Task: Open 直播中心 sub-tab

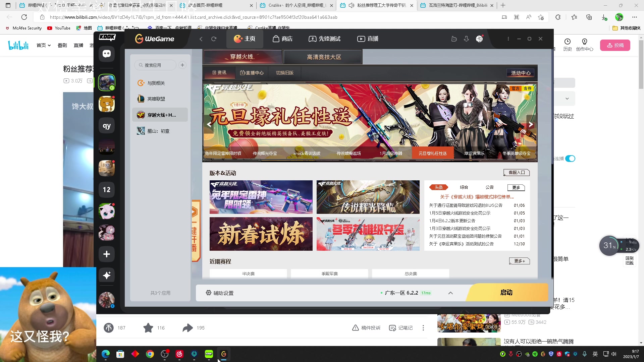Action: pyautogui.click(x=252, y=73)
